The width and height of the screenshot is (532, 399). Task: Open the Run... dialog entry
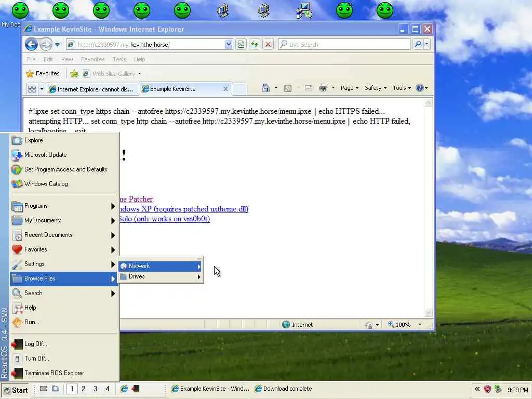pos(64,322)
